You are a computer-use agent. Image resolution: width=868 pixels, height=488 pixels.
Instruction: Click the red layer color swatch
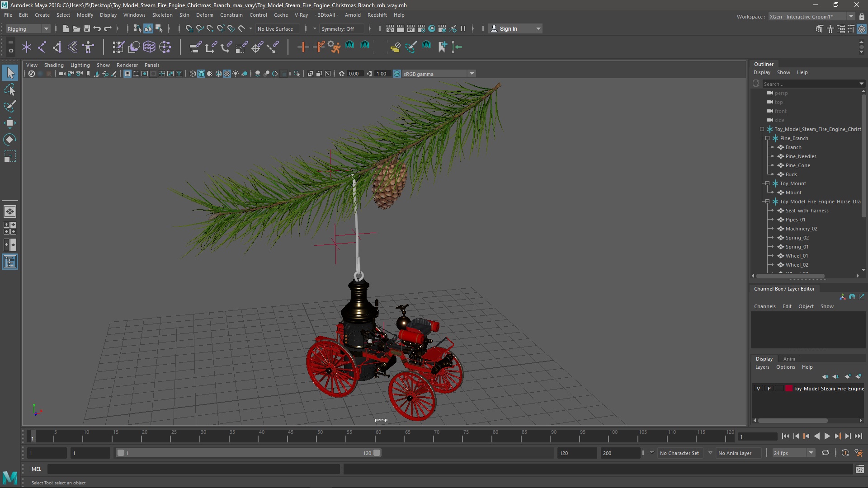point(789,389)
